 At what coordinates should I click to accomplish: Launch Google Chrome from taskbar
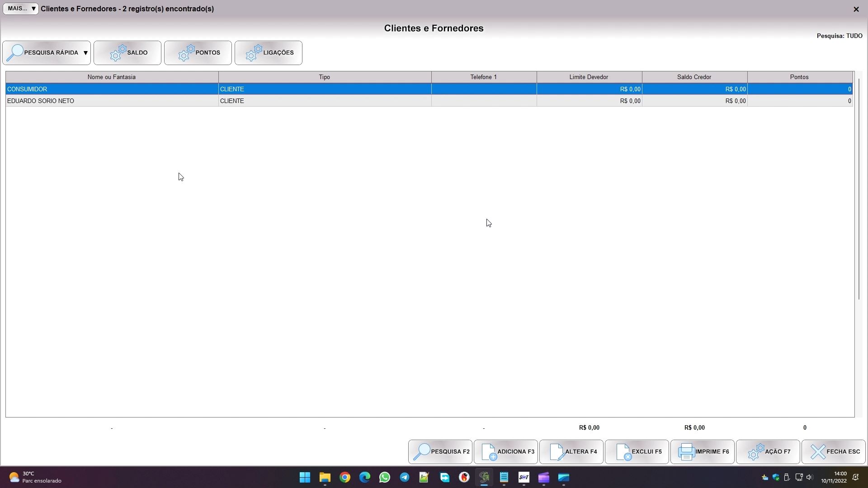tap(345, 478)
